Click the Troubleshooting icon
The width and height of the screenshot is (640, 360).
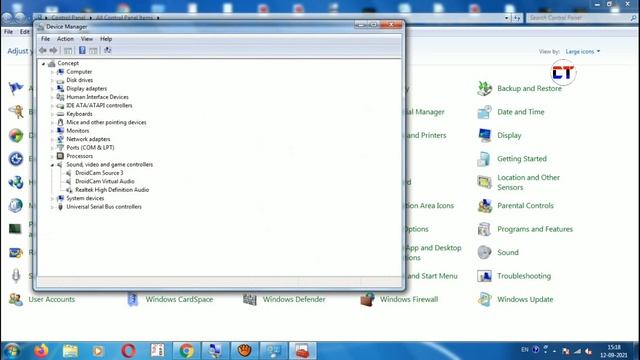pos(484,276)
